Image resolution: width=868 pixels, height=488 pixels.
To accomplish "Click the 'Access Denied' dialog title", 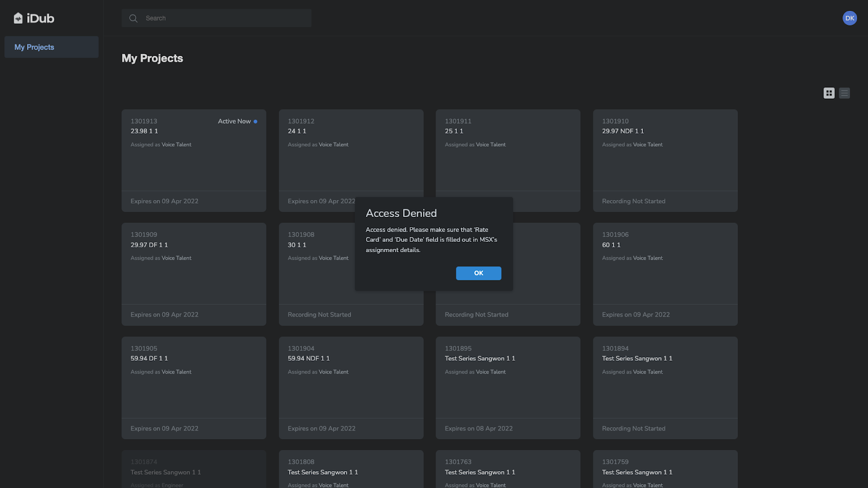I will (401, 214).
